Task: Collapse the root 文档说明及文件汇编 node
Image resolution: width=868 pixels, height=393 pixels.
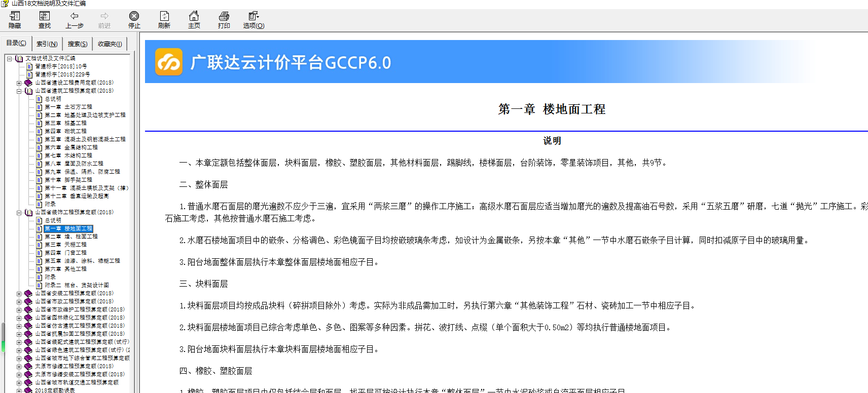Action: pyautogui.click(x=9, y=58)
